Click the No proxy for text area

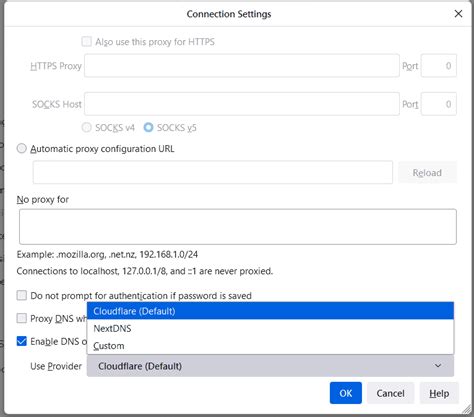(238, 227)
